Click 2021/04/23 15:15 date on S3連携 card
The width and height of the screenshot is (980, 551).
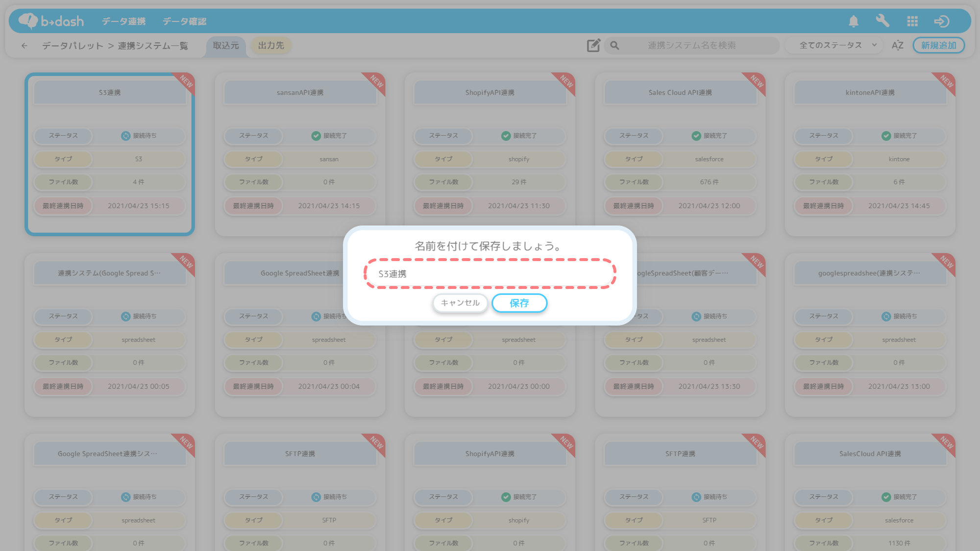(x=139, y=206)
